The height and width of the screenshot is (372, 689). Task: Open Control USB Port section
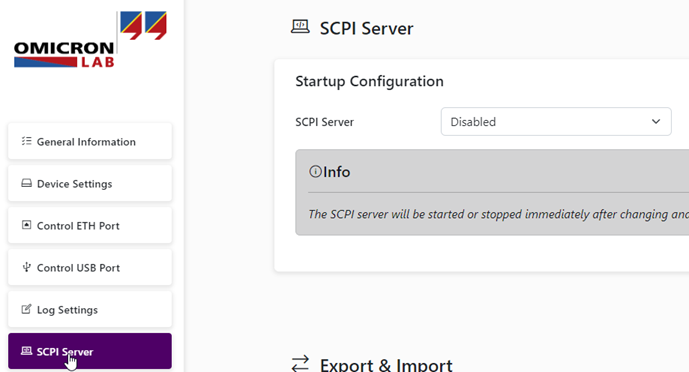pos(90,267)
